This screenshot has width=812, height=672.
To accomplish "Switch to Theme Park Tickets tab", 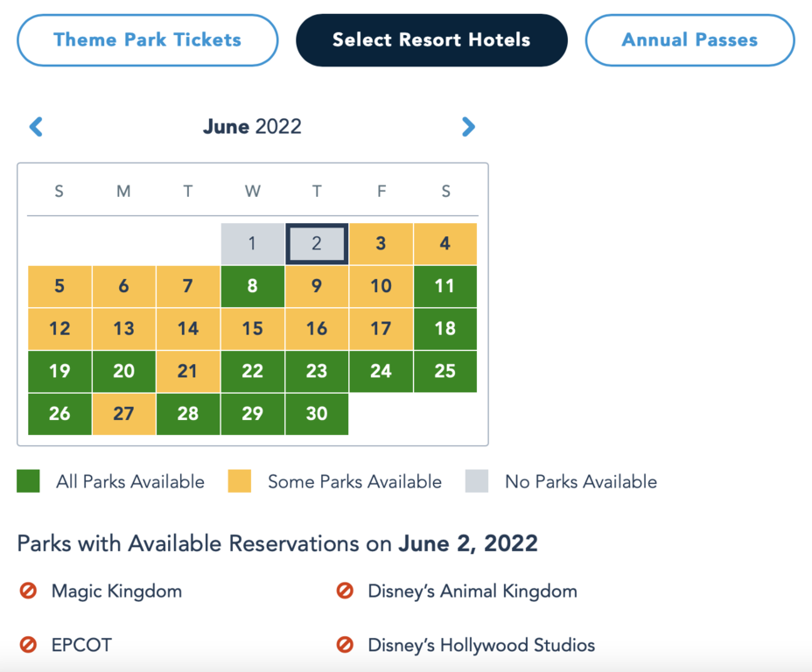I will [x=148, y=40].
